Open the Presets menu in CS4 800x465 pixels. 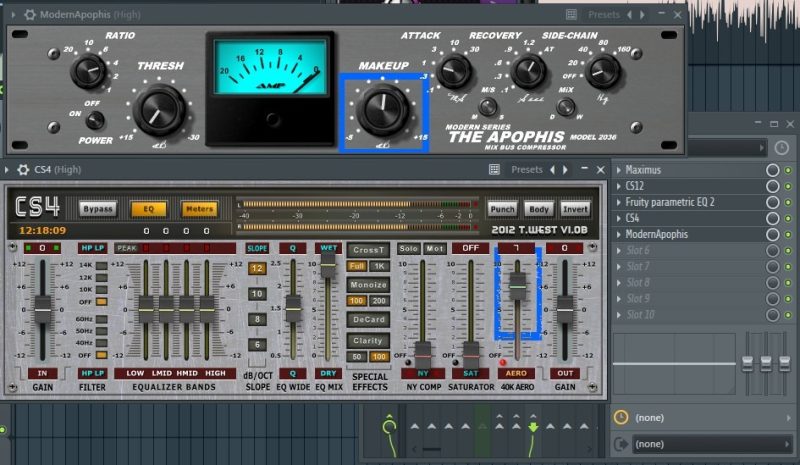(x=527, y=169)
